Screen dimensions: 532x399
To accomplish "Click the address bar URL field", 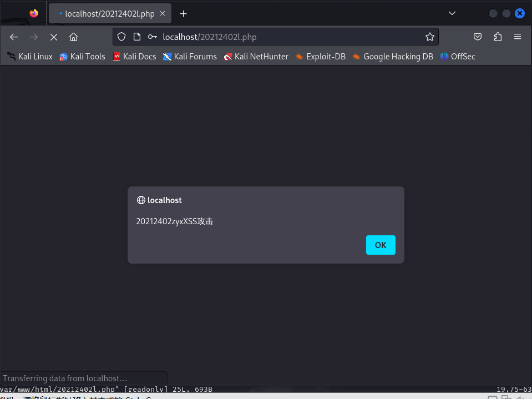I will pos(276,37).
